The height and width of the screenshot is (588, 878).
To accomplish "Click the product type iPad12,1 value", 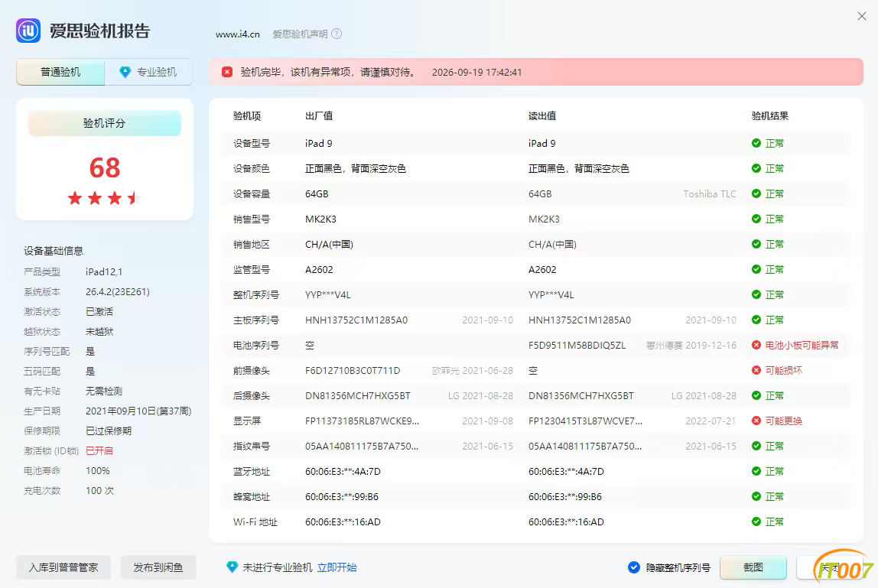I will 103,271.
